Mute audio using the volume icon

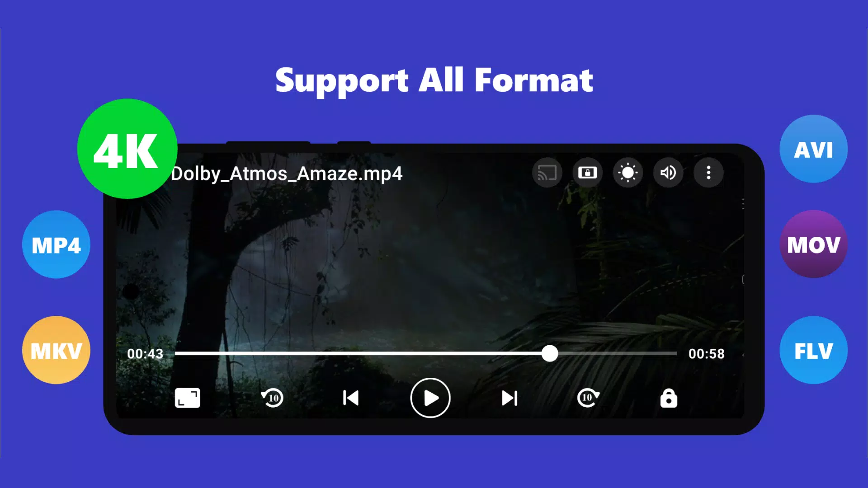pyautogui.click(x=668, y=173)
